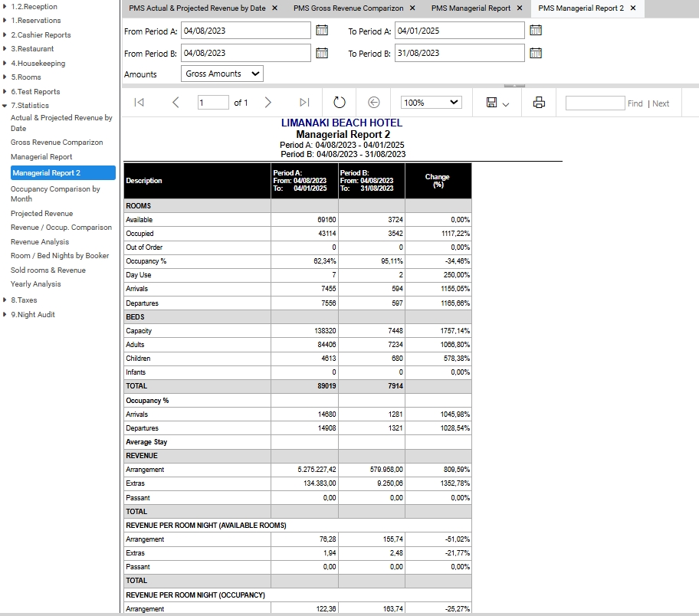Expand 8.Taxes tree node
Viewport: 699px width, 616px height.
5,300
